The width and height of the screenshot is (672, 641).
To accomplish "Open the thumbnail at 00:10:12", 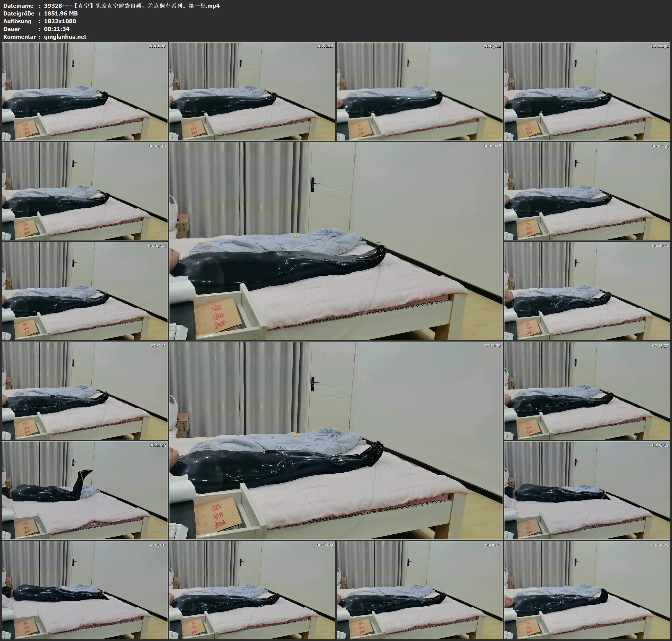I will coord(587,291).
